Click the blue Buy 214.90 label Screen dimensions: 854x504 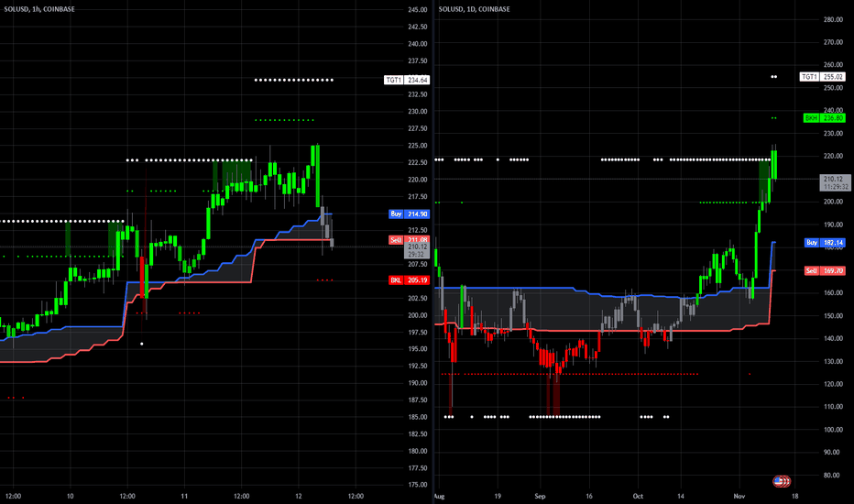pyautogui.click(x=409, y=214)
